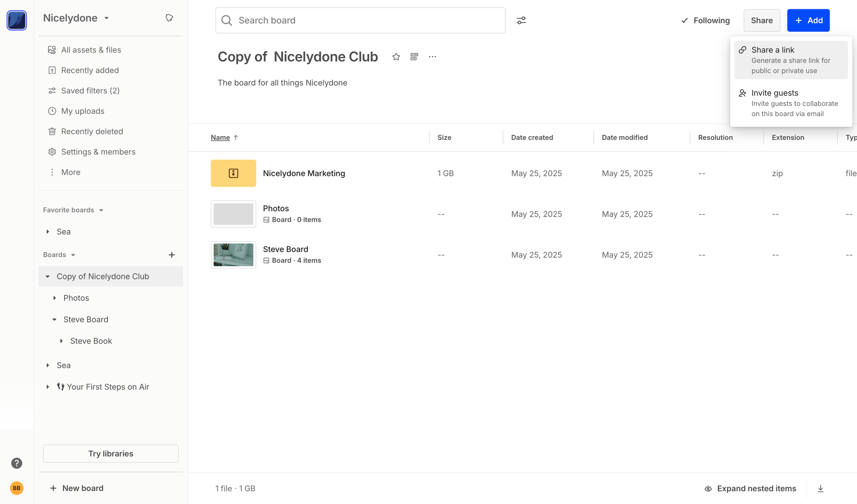Toggle Expand nested items
This screenshot has height=504, width=857.
tap(750, 488)
